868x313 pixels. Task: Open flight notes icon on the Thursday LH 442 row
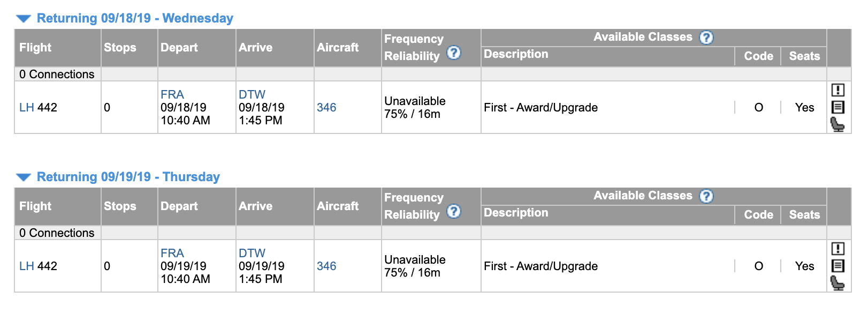click(x=838, y=266)
